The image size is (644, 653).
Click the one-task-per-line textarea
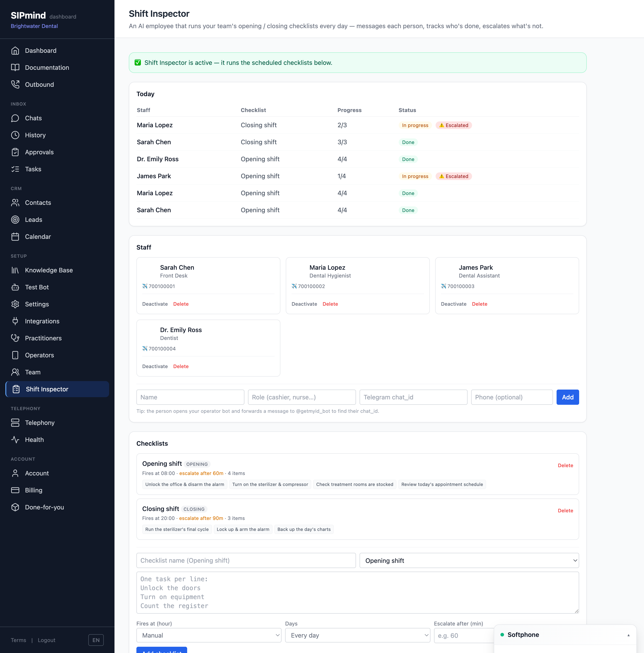click(358, 592)
